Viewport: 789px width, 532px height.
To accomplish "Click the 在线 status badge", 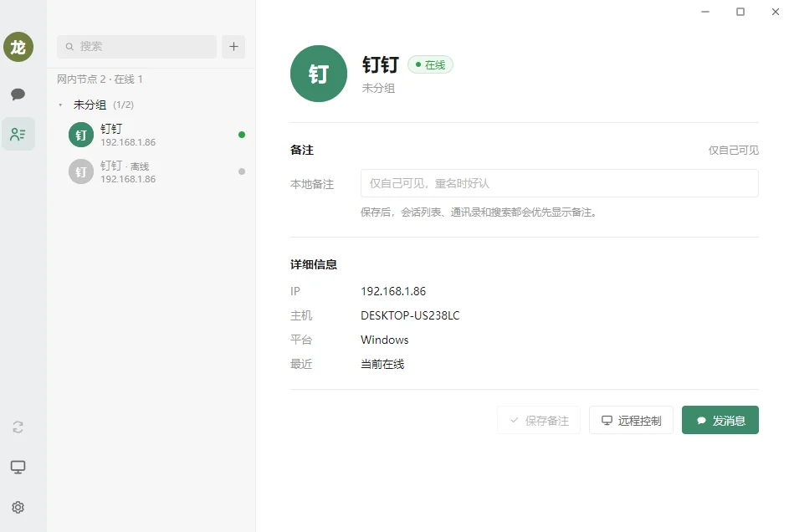I will [430, 65].
